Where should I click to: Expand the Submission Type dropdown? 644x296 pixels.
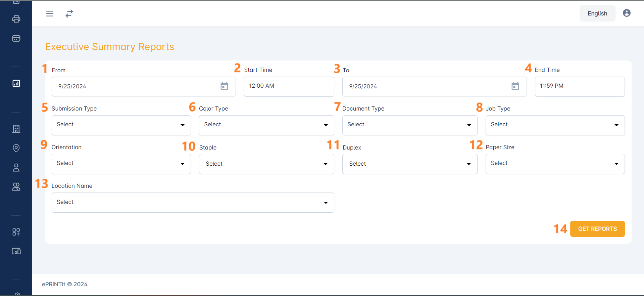[x=121, y=125]
